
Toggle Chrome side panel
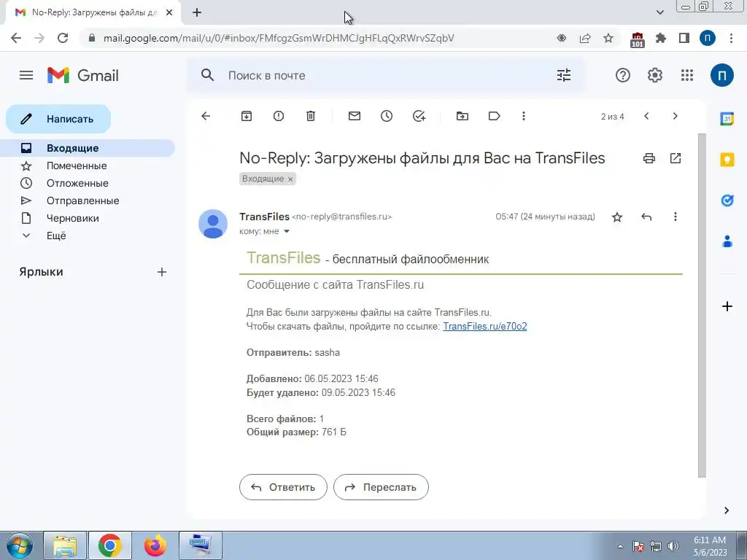(684, 38)
